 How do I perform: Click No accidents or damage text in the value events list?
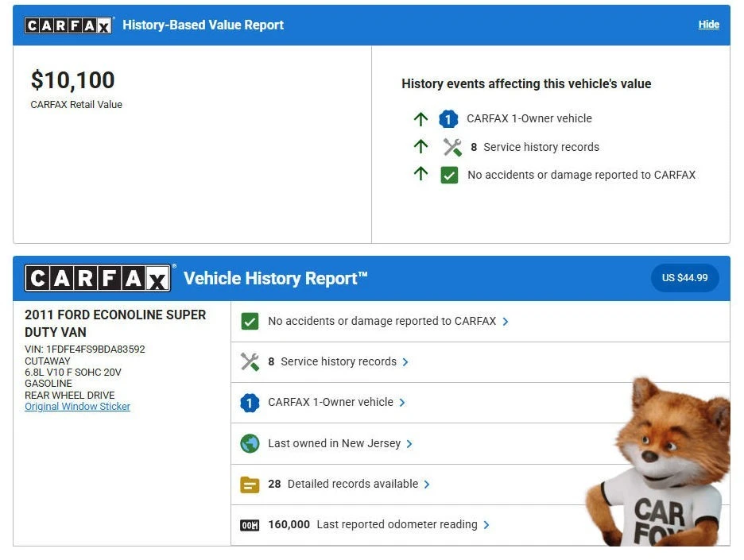pos(582,175)
